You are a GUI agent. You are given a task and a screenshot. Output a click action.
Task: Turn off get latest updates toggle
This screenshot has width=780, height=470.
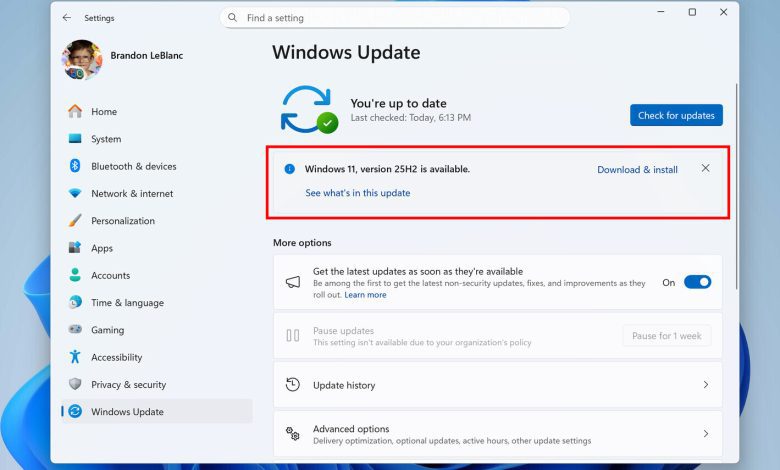(x=697, y=283)
